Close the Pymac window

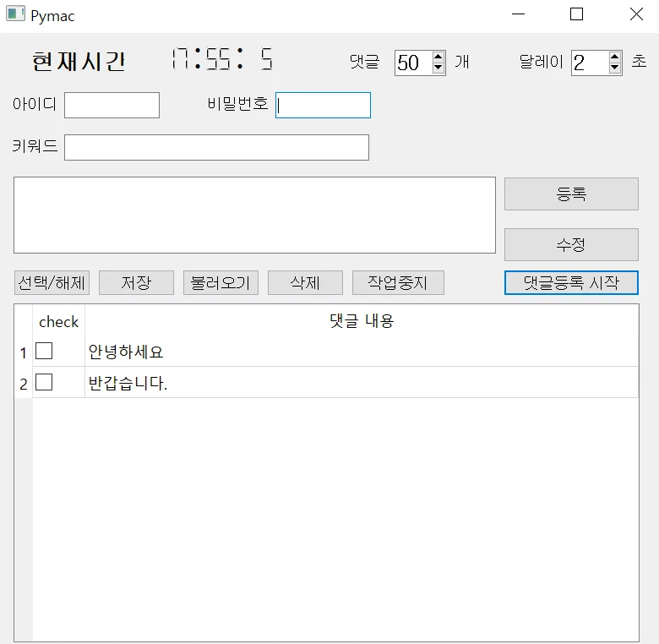[x=636, y=14]
